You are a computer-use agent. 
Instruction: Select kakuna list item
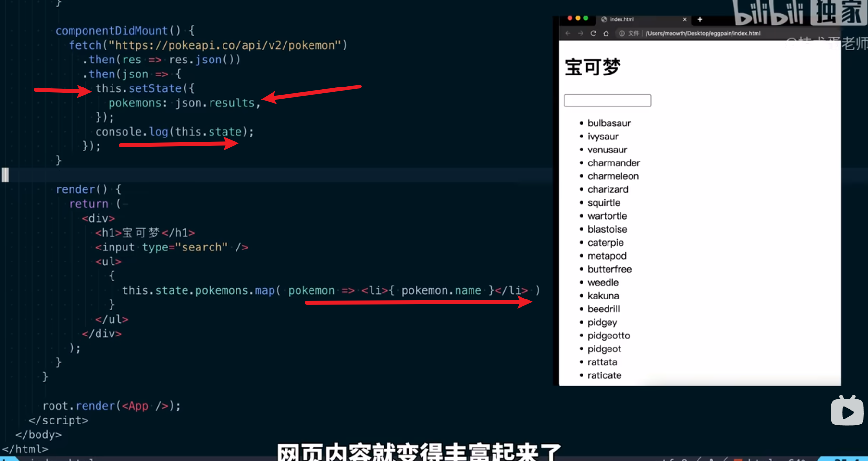click(x=603, y=296)
